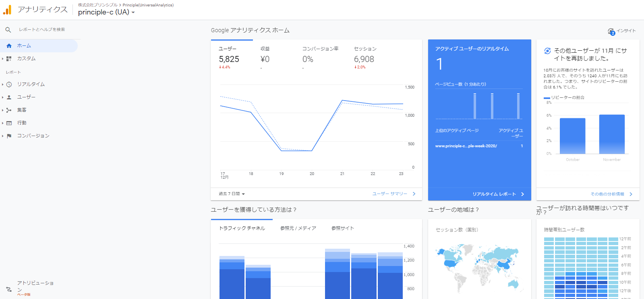Click the Attribution beta icon
The width and height of the screenshot is (644, 299).
point(9,289)
